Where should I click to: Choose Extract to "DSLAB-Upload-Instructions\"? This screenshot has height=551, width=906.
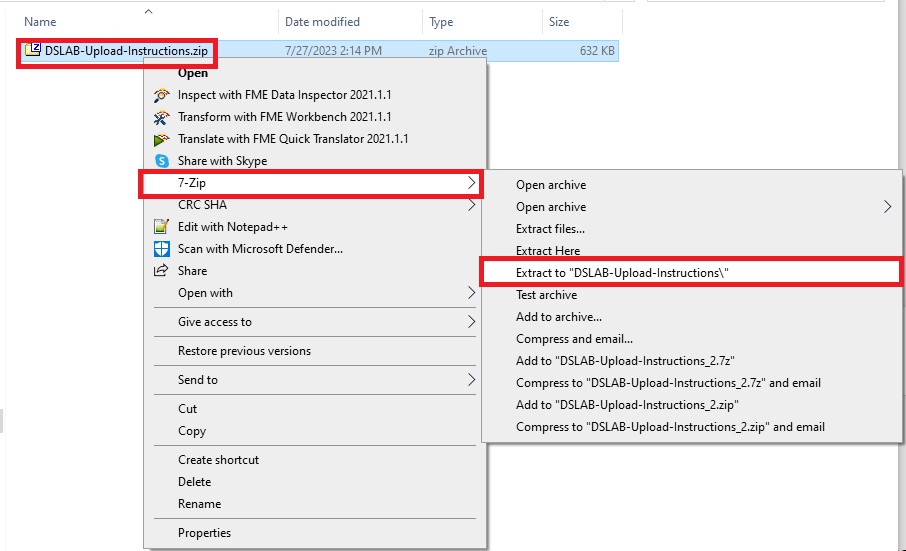(629, 273)
